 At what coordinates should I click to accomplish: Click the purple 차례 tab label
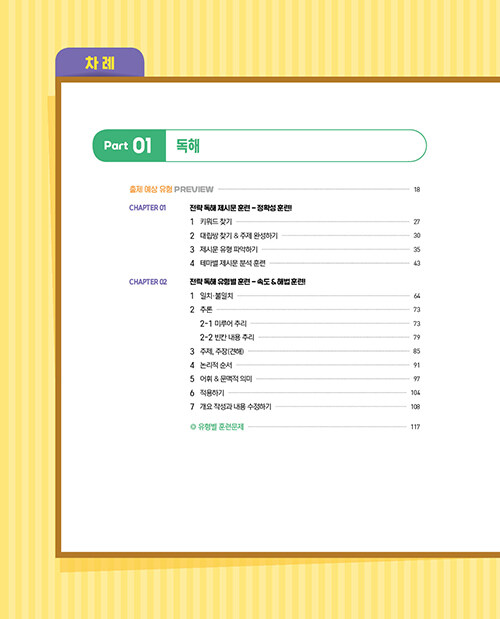pos(100,63)
